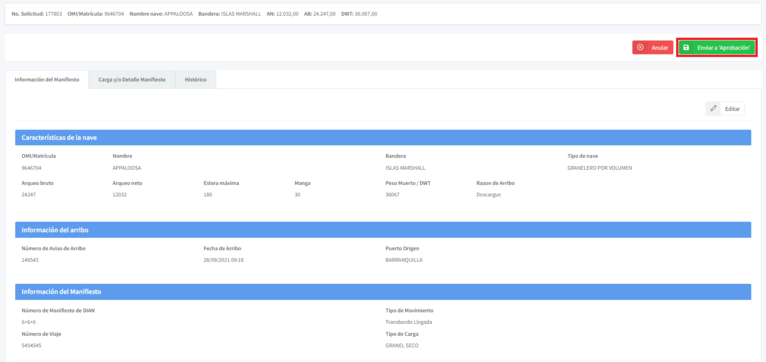Click the Peso Muerto / DWT label
This screenshot has width=766, height=362.
(x=408, y=183)
